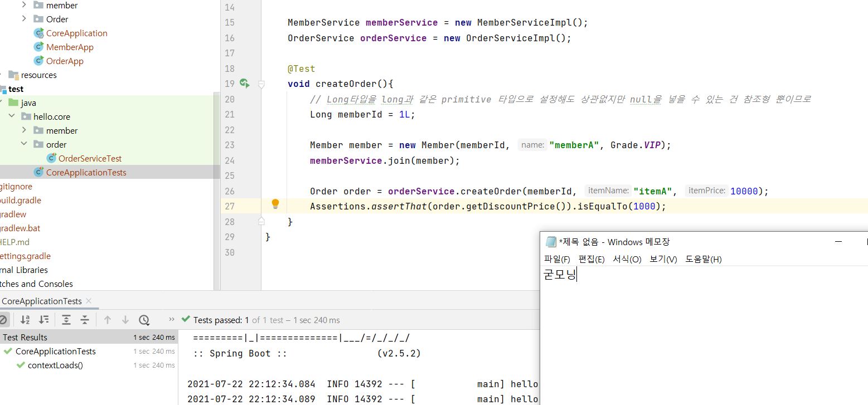Screen dimensions: 868x405
Task: Click the resources folder icon
Action: tap(13, 75)
